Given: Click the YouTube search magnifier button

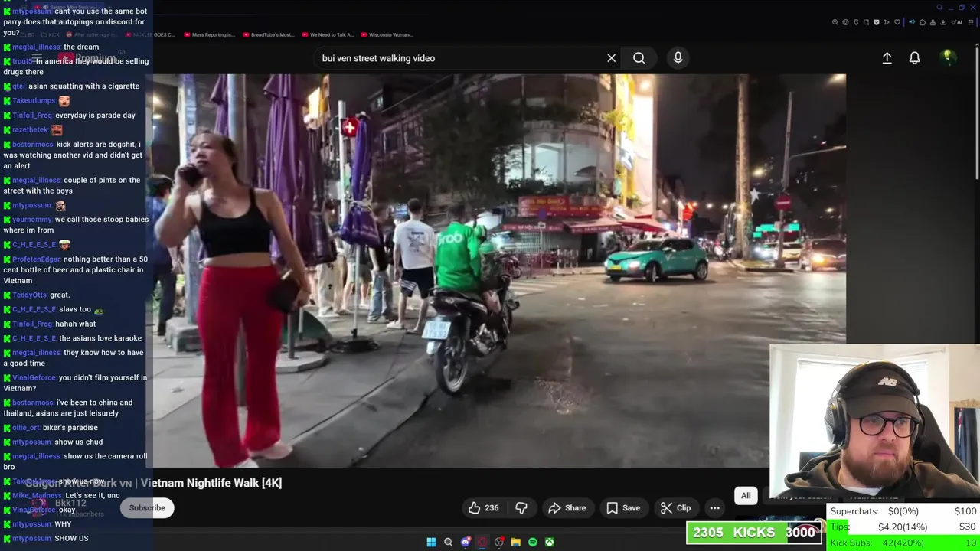Looking at the screenshot, I should [639, 58].
